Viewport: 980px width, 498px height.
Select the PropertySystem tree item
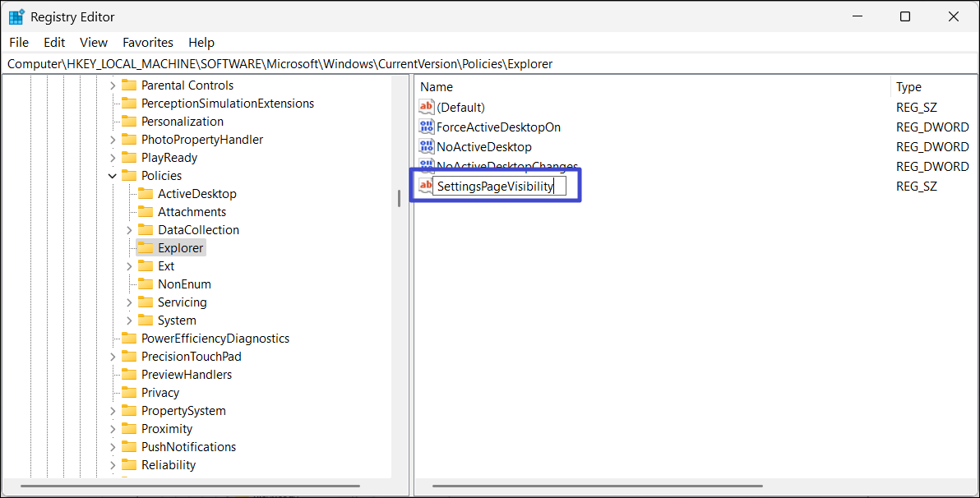point(183,411)
